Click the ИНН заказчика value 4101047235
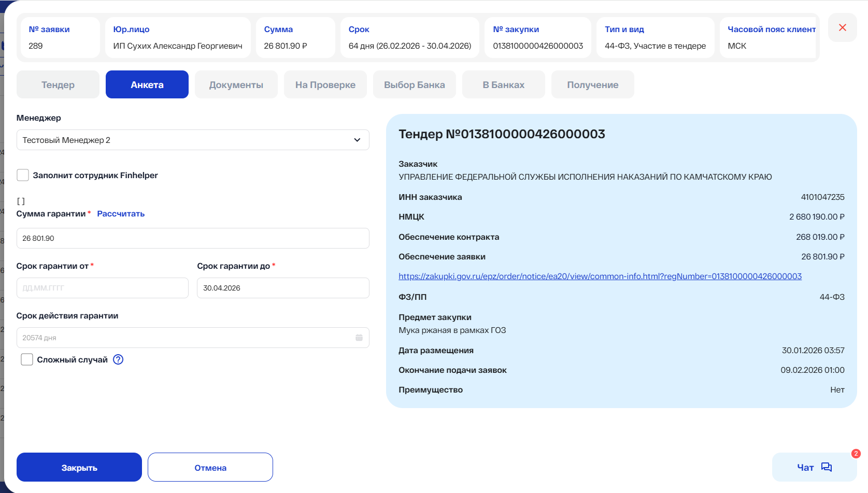868x493 pixels. click(x=822, y=197)
